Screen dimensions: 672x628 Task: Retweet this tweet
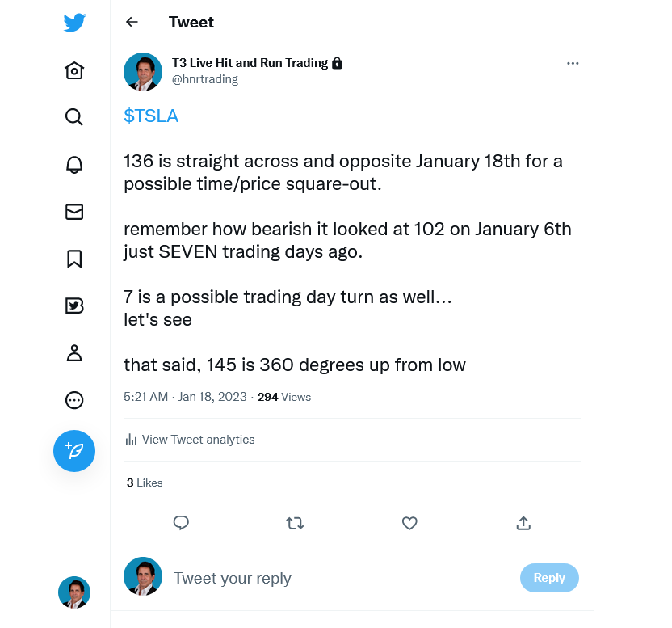click(295, 523)
